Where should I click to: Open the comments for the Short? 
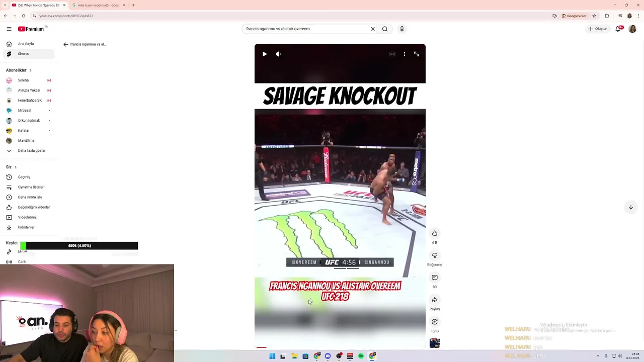point(435,278)
